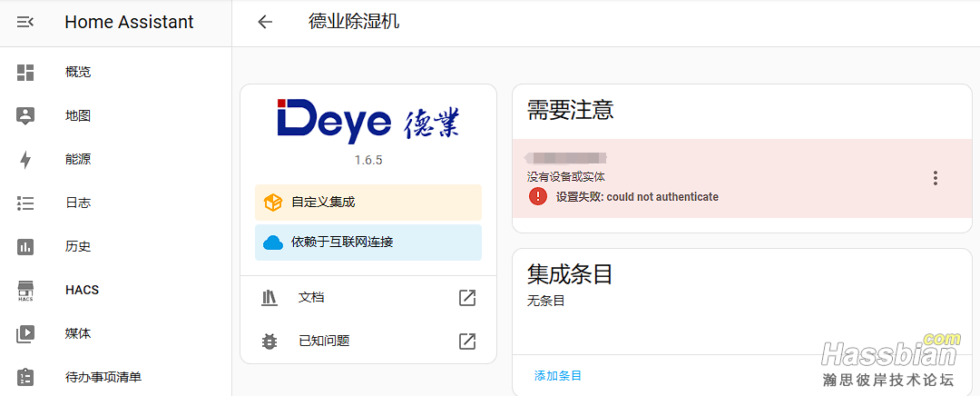Image resolution: width=980 pixels, height=396 pixels.
Task: Click the 依赖于互联网连接 banner
Action: tap(368, 243)
